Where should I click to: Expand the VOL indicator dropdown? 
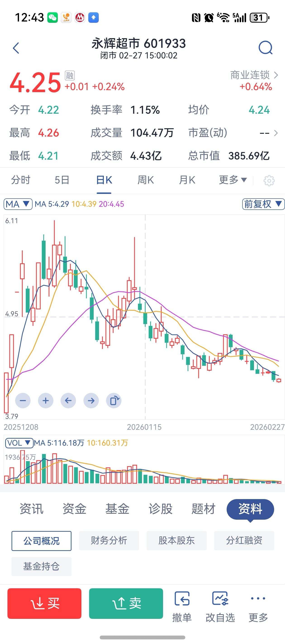point(19,443)
